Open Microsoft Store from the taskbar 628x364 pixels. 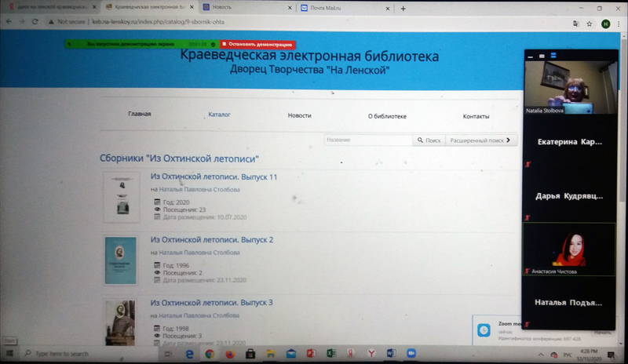click(250, 354)
